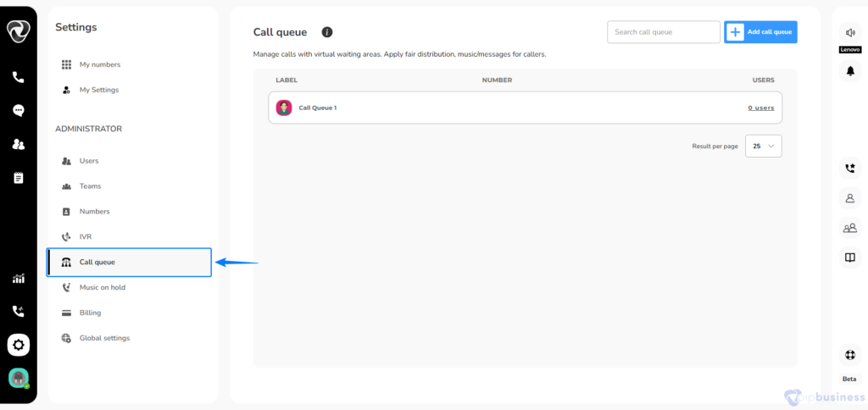Click the Call queue info icon
868x410 pixels.
[327, 32]
